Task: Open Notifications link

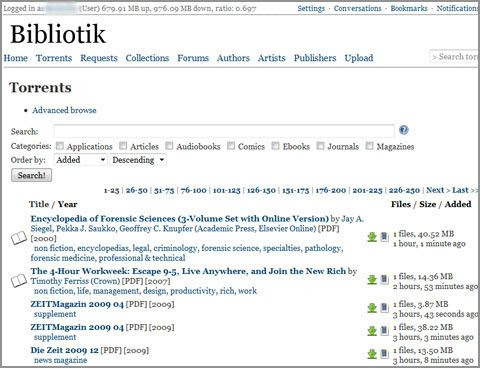Action: click(x=457, y=8)
